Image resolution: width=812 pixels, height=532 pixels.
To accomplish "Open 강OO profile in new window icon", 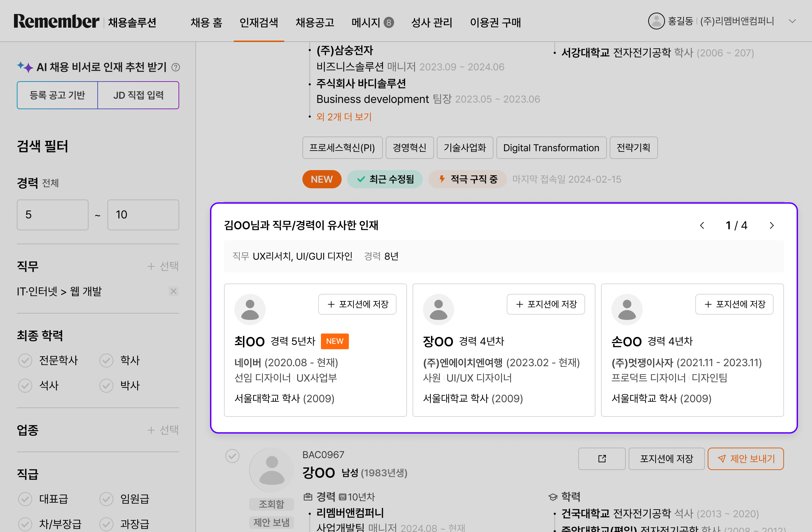I will [602, 458].
